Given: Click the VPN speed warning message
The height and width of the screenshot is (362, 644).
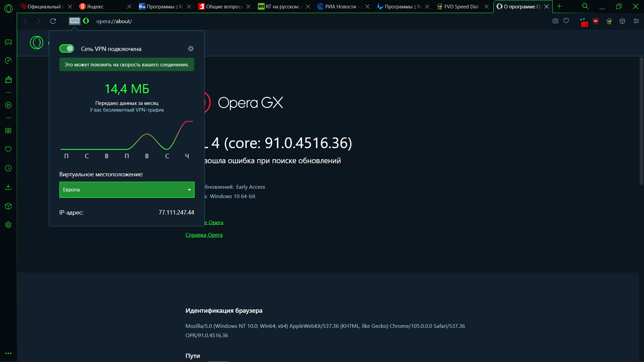Looking at the screenshot, I should click(x=127, y=65).
